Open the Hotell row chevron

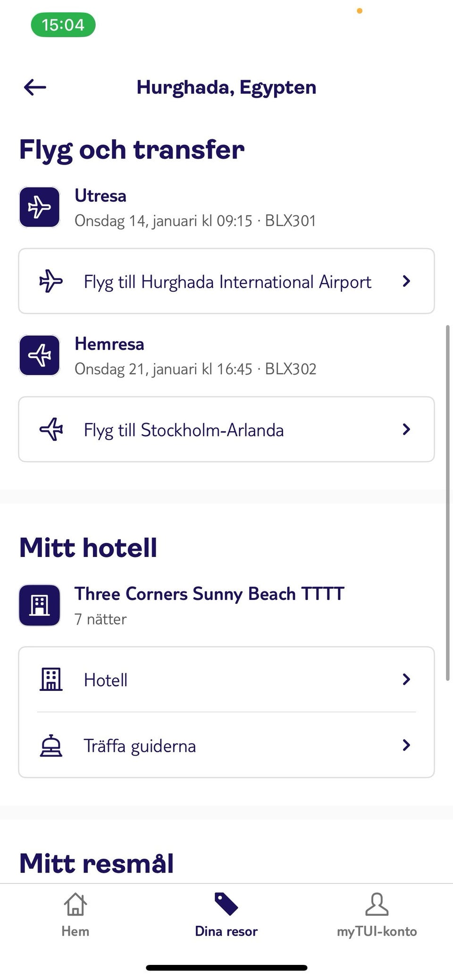(x=406, y=679)
